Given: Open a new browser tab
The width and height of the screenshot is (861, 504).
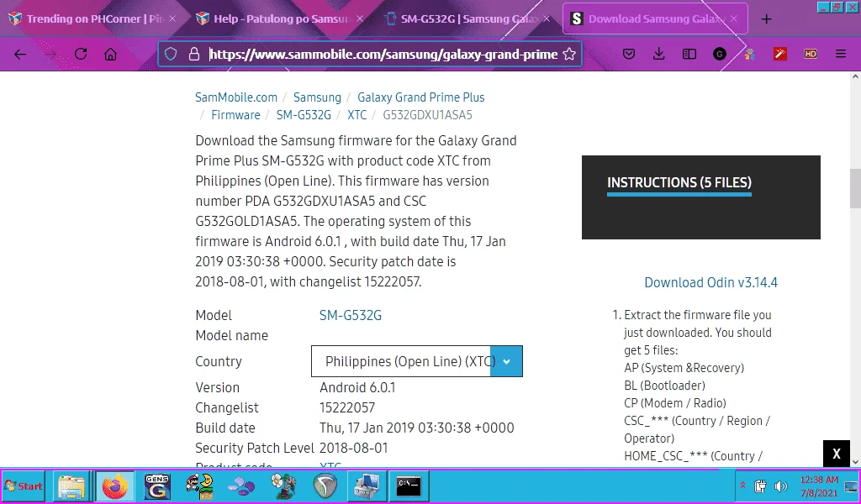Looking at the screenshot, I should tap(767, 18).
